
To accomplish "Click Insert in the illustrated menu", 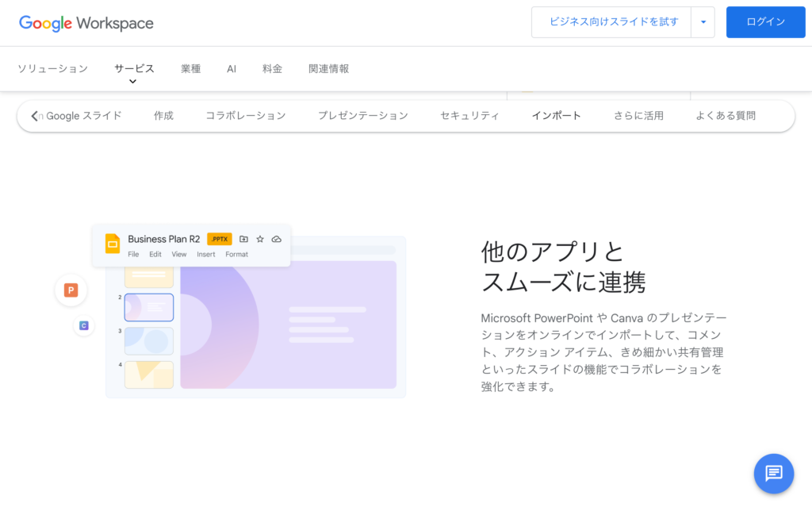I will click(206, 255).
